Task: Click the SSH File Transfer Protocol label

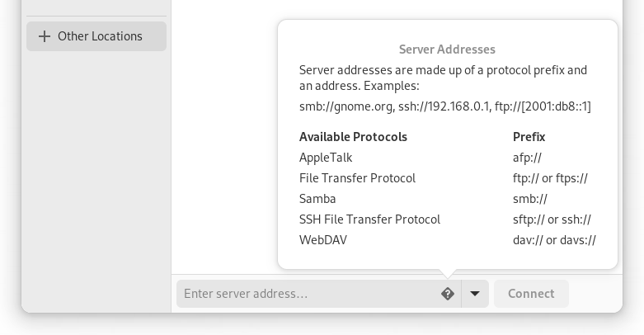Action: pos(369,219)
